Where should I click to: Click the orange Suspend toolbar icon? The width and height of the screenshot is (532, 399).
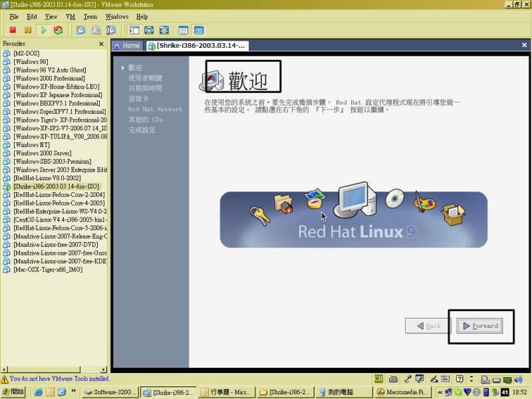tap(28, 30)
